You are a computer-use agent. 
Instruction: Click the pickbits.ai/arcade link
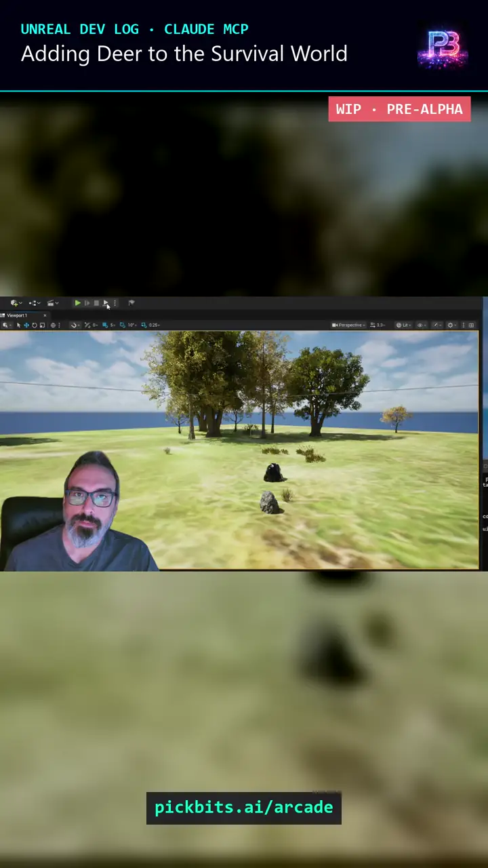pyautogui.click(x=244, y=808)
